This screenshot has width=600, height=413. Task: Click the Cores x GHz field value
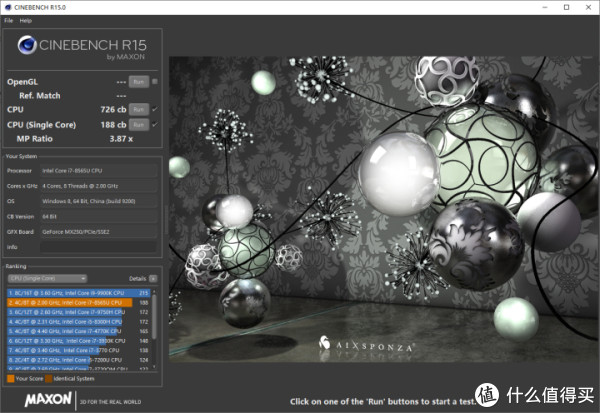click(x=99, y=186)
